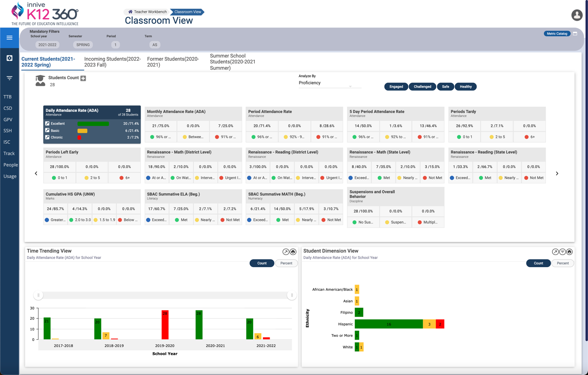
Task: Open the Former Students (2020-2021) tab
Action: [173, 62]
